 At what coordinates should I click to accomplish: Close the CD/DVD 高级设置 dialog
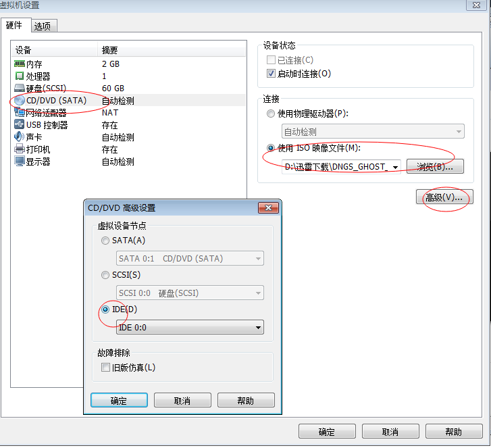(268, 207)
